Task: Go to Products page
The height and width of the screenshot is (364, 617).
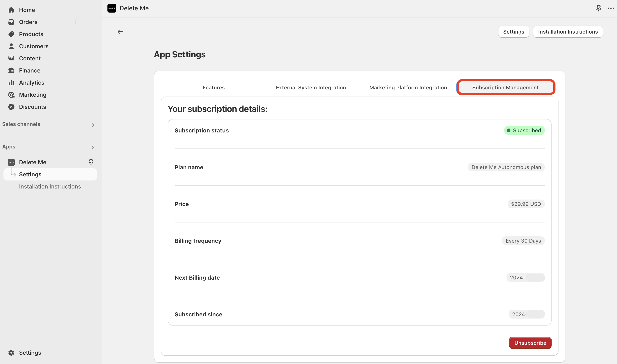Action: (x=31, y=34)
